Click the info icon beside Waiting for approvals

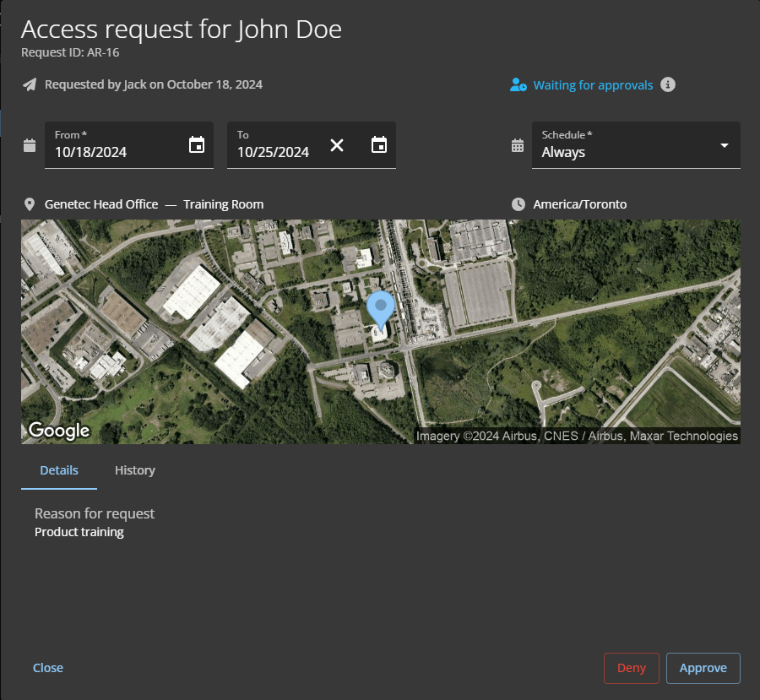point(667,84)
